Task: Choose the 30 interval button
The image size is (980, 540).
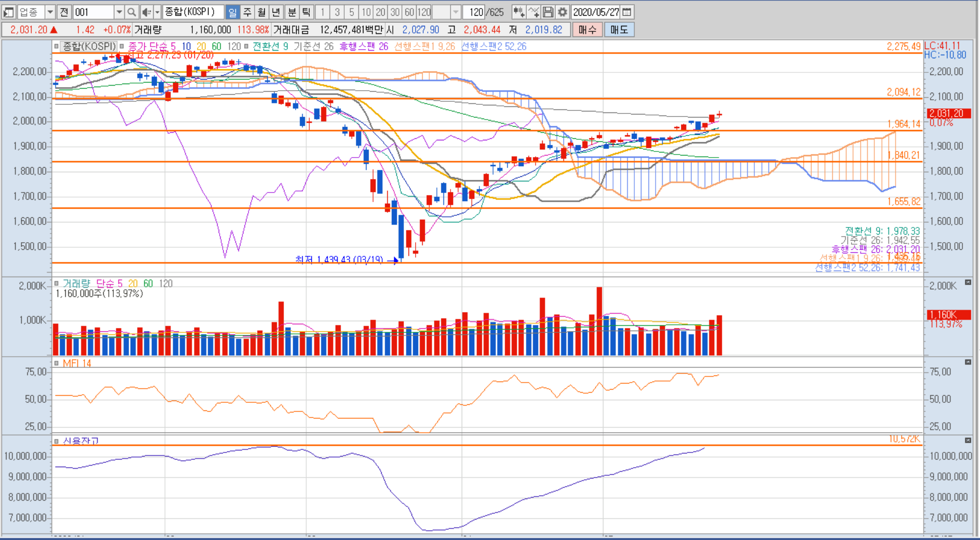Action: [x=395, y=12]
